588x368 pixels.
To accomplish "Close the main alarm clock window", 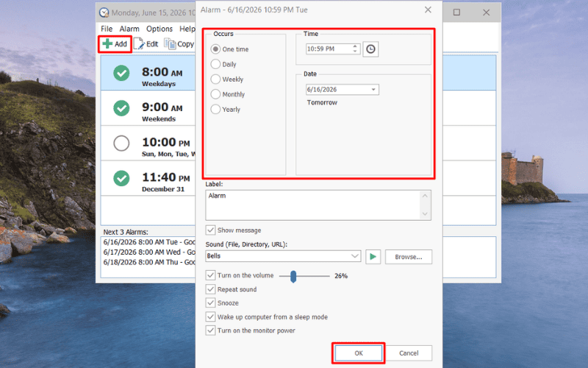I will tap(486, 13).
